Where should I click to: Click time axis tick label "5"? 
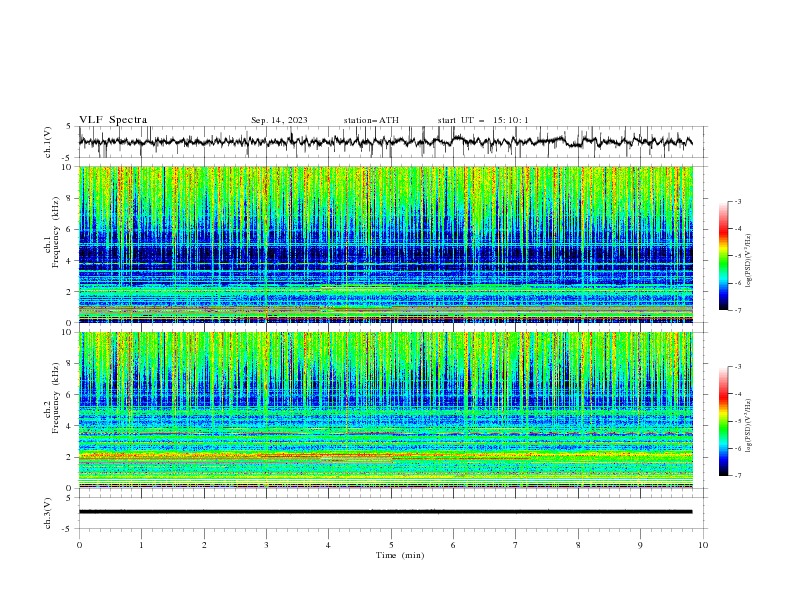pyautogui.click(x=391, y=545)
